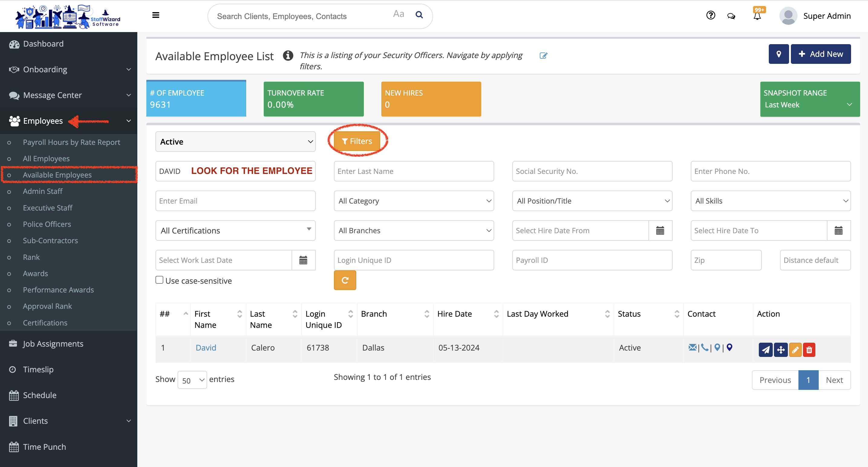Click the notification bell icon

[x=757, y=16]
